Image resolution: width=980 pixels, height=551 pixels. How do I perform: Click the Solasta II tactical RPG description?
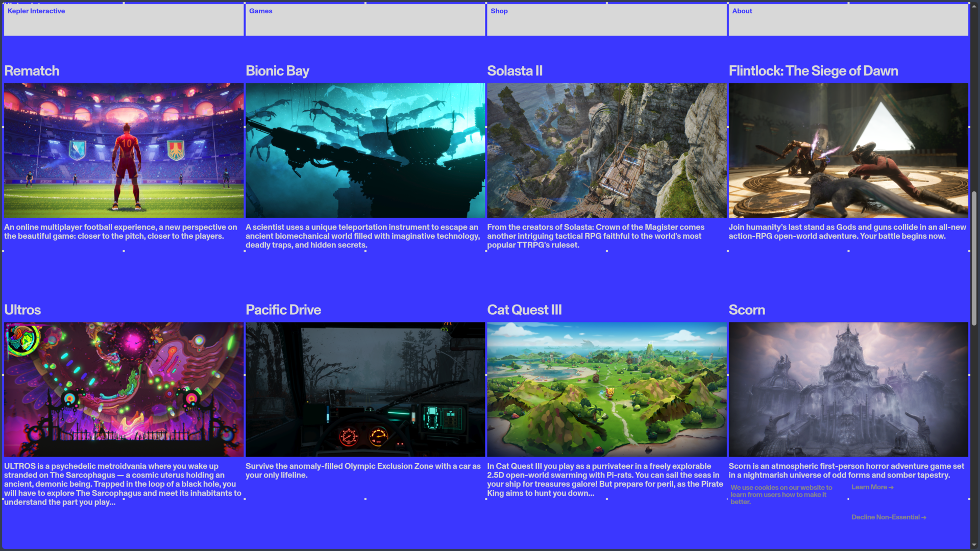point(596,236)
